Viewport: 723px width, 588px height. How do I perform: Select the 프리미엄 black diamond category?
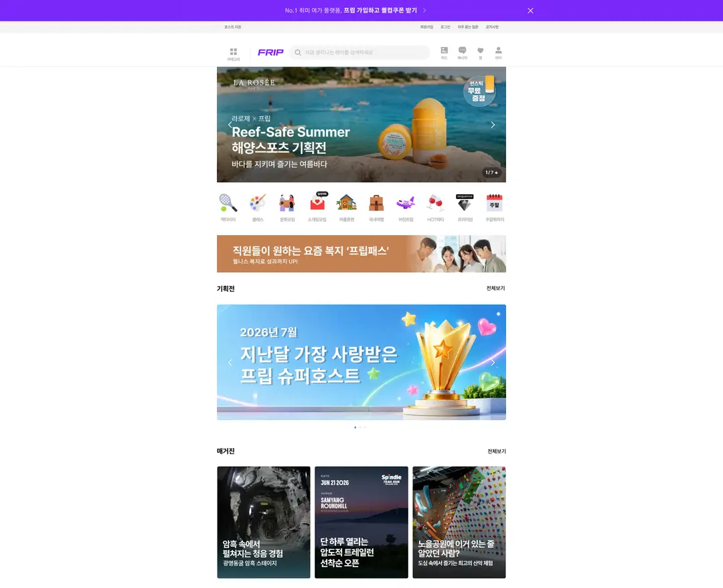[465, 208]
